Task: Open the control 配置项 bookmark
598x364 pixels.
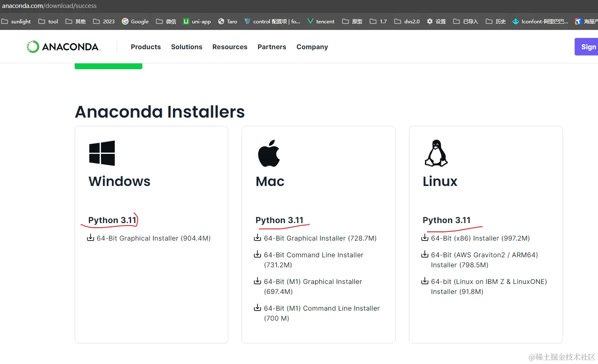Action: click(272, 21)
